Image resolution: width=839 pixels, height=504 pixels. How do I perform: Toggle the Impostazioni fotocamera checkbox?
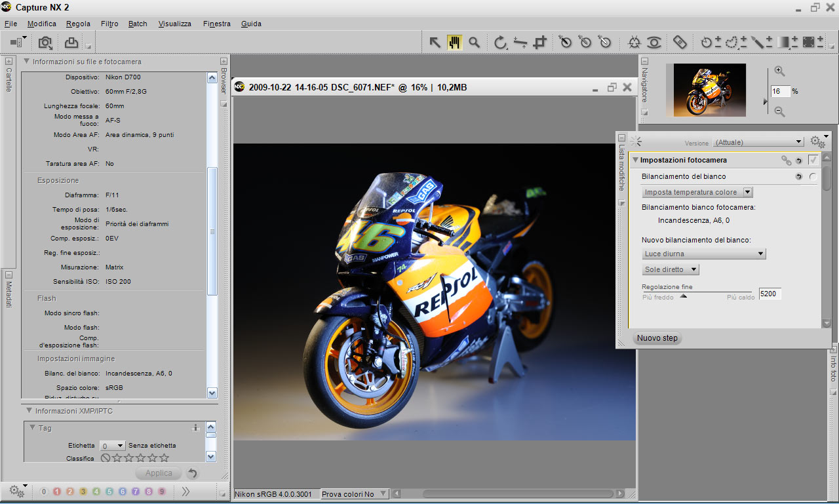point(813,160)
